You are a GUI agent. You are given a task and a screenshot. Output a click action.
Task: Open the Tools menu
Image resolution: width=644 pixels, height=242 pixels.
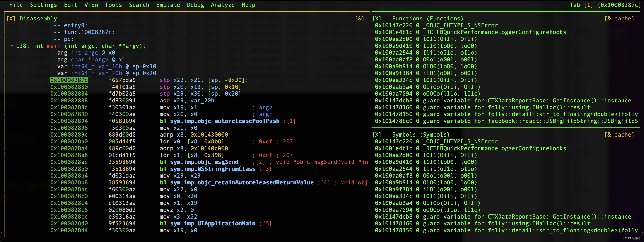[x=114, y=5]
